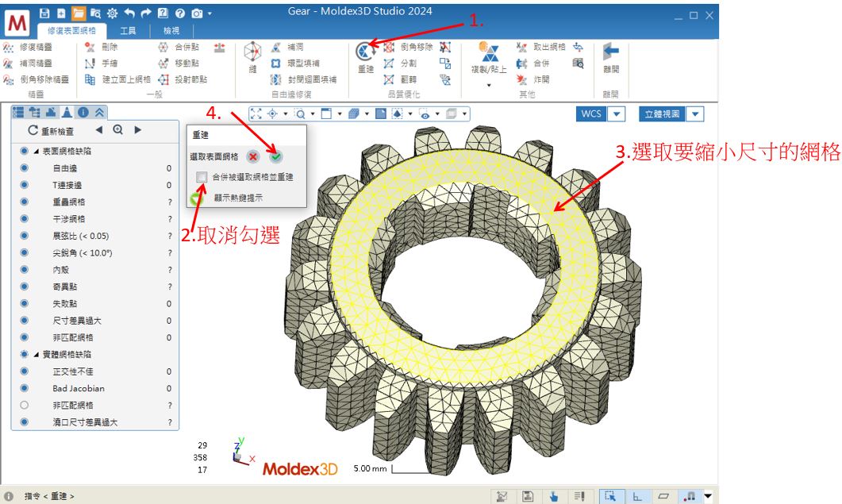Switch to the 修復表面網格 ribbon tab
842x504 pixels.
pos(71,31)
